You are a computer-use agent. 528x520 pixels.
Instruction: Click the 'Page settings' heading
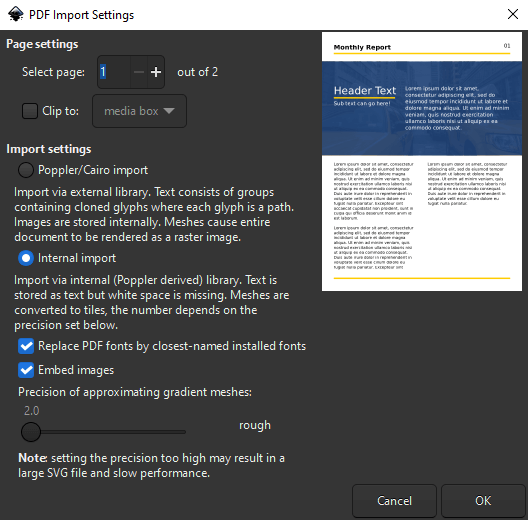[42, 44]
